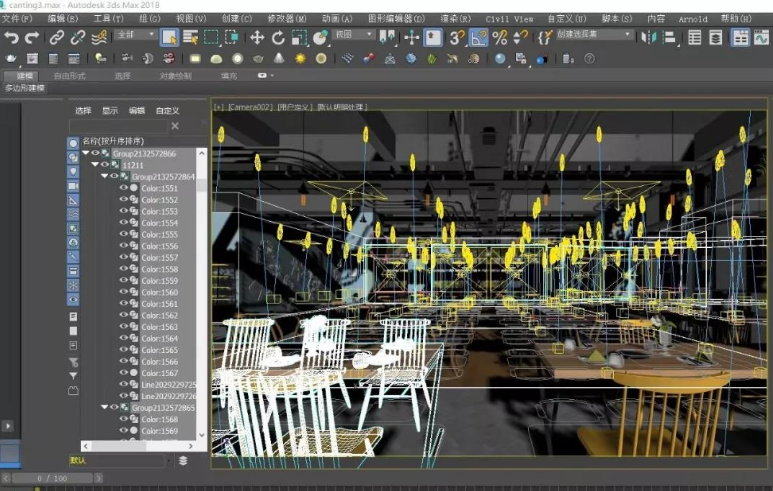Click the blue material sphere icon
The width and height of the screenshot is (773, 491).
coord(500,59)
